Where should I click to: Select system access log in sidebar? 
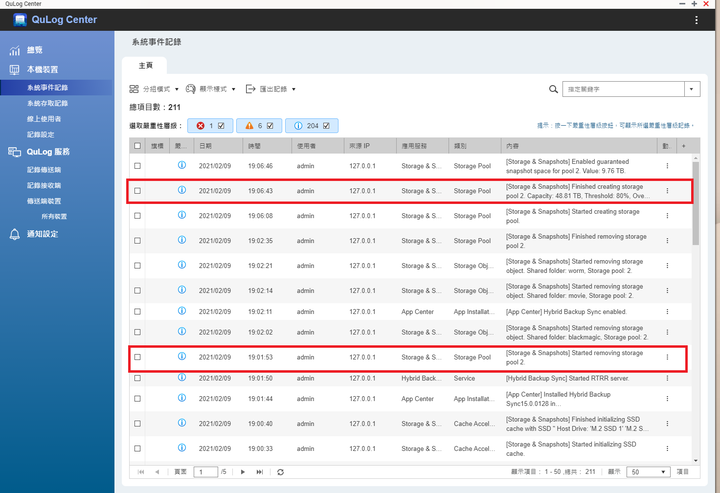[x=47, y=103]
